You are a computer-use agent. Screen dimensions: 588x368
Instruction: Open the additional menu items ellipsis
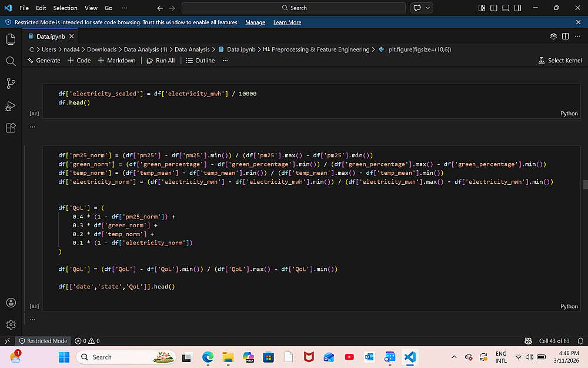pos(125,8)
